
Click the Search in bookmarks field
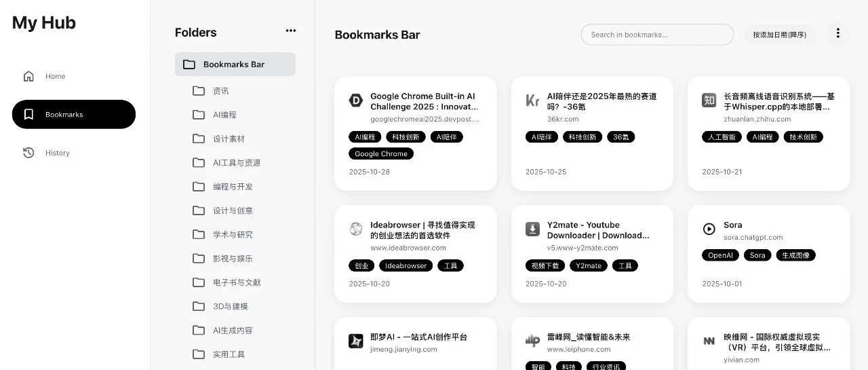point(656,35)
